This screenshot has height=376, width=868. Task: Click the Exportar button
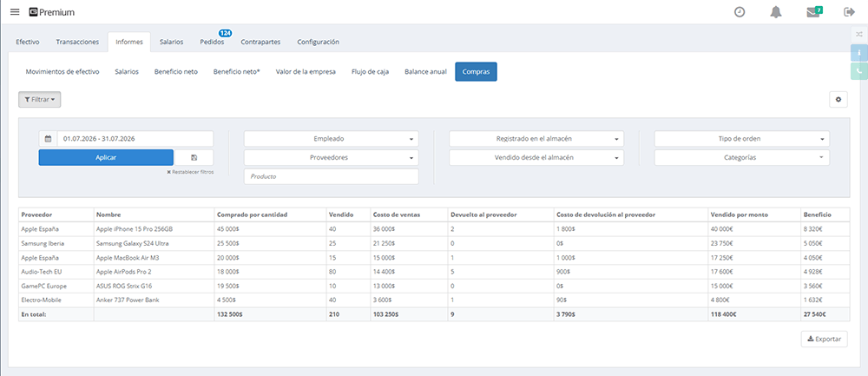click(825, 339)
